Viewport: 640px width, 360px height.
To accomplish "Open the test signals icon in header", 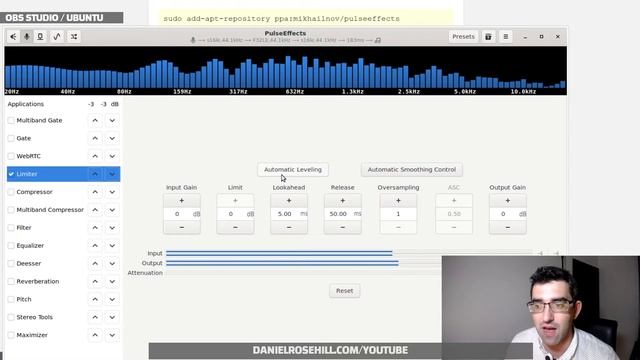I will tap(40, 37).
